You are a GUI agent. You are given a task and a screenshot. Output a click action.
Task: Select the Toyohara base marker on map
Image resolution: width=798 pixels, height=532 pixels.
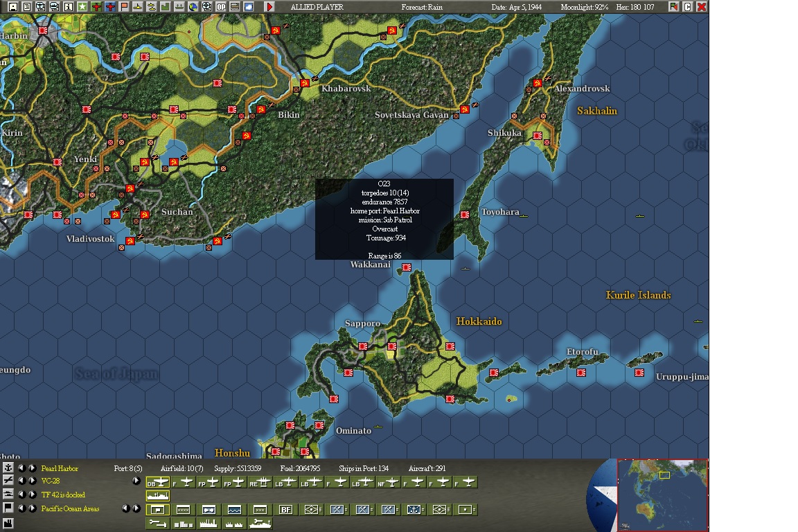tap(465, 215)
